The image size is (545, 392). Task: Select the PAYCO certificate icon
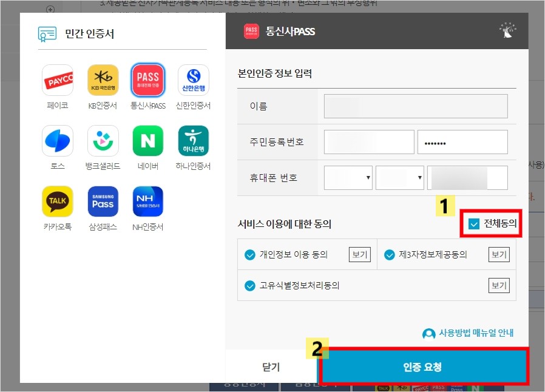point(57,80)
